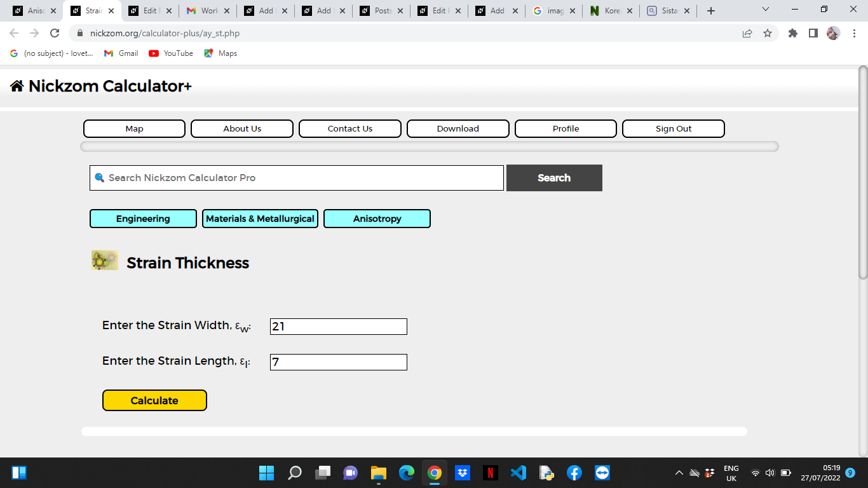Open the Chrome extensions puzzle icon

click(793, 33)
